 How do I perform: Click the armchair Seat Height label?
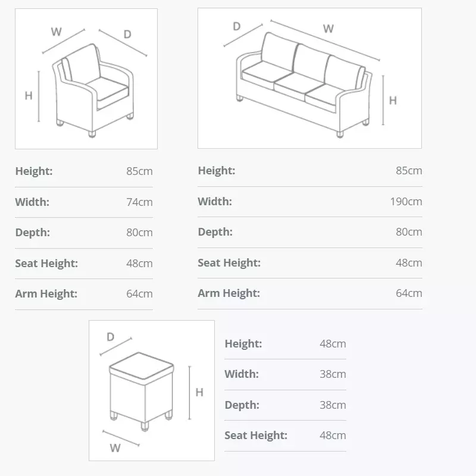point(46,264)
